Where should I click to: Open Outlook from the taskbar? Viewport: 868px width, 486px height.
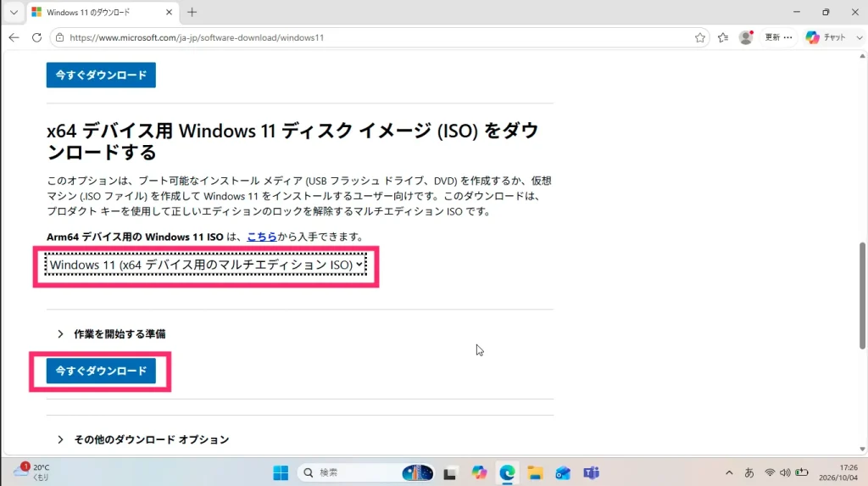point(563,472)
